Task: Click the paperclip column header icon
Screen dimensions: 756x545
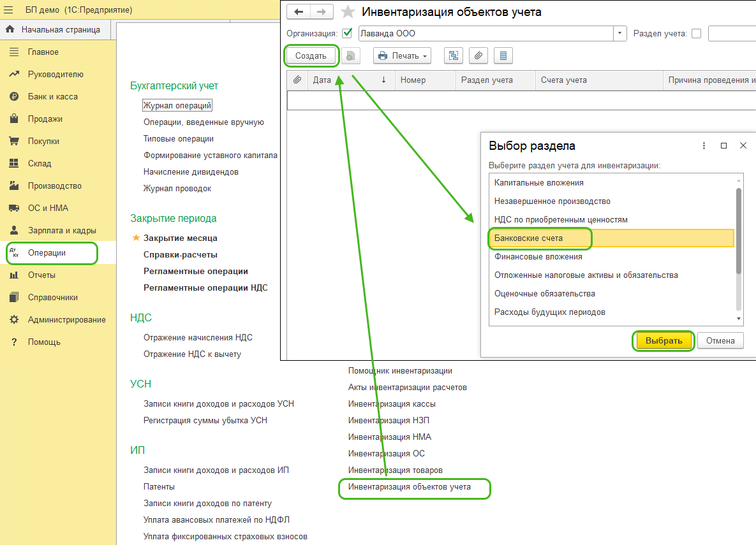Action: pos(297,80)
